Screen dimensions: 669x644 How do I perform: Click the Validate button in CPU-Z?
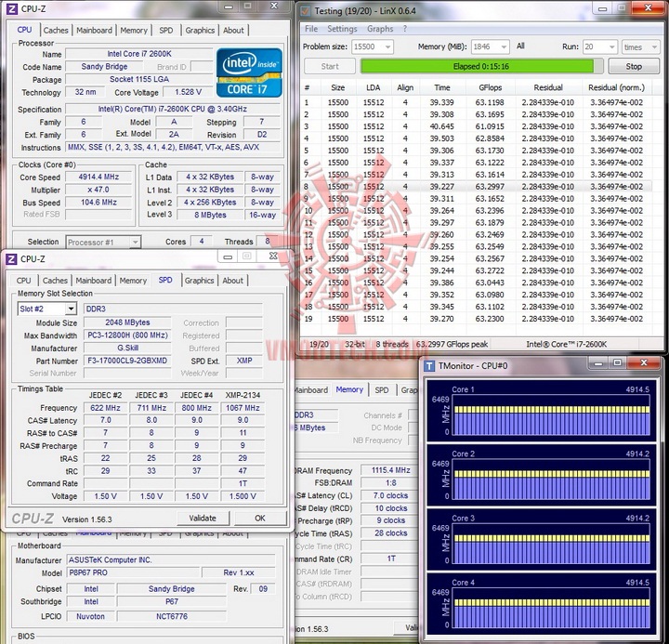click(203, 519)
